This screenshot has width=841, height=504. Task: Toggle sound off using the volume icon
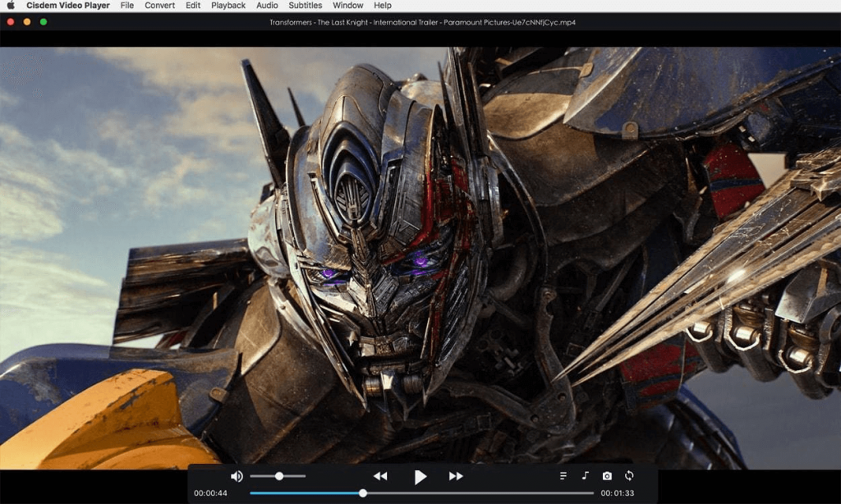(237, 476)
